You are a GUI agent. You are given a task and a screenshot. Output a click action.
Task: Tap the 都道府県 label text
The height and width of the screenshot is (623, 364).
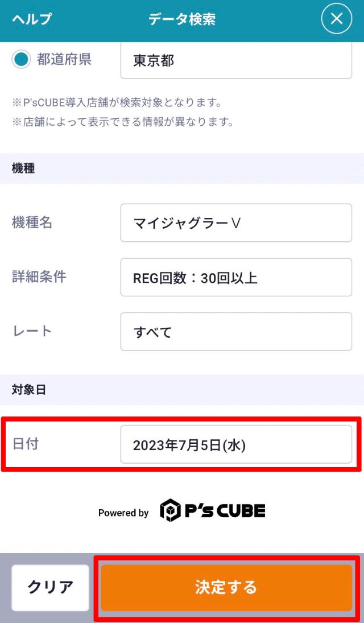coord(64,59)
